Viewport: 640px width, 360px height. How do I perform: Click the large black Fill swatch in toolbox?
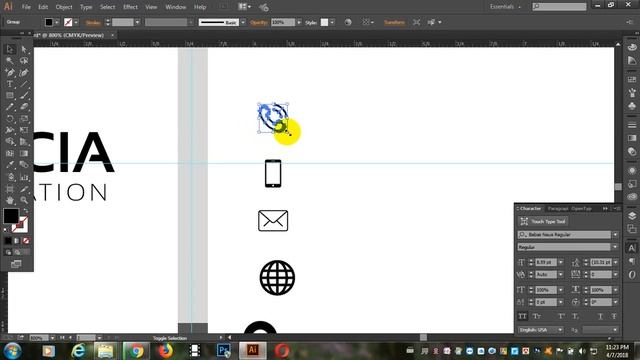[x=11, y=216]
